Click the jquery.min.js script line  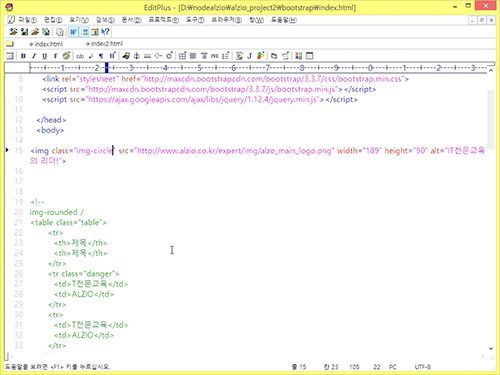coord(200,99)
